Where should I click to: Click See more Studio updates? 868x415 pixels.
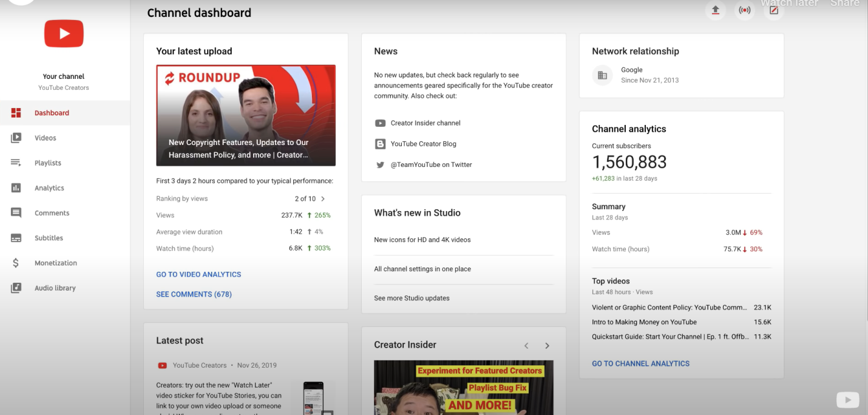tap(412, 299)
